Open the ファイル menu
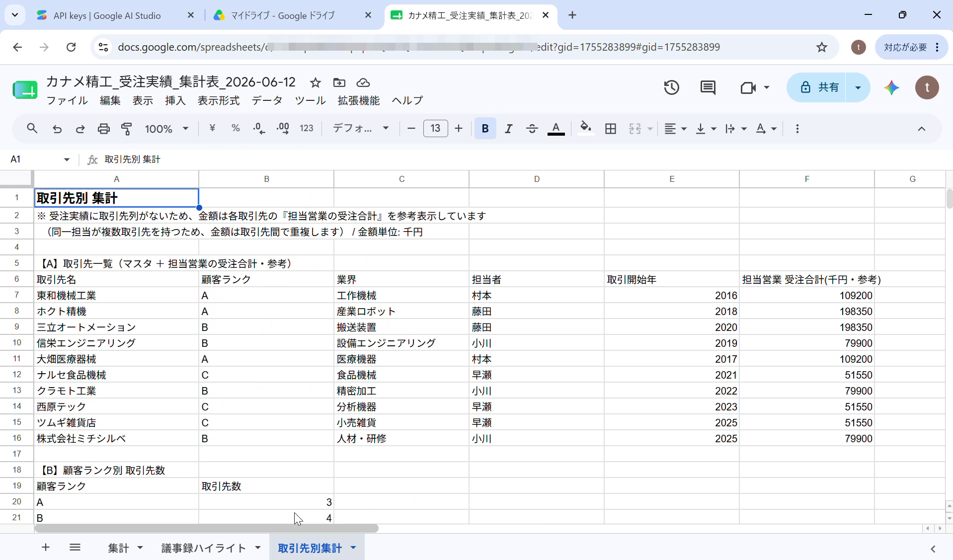953x560 pixels. 67,100
